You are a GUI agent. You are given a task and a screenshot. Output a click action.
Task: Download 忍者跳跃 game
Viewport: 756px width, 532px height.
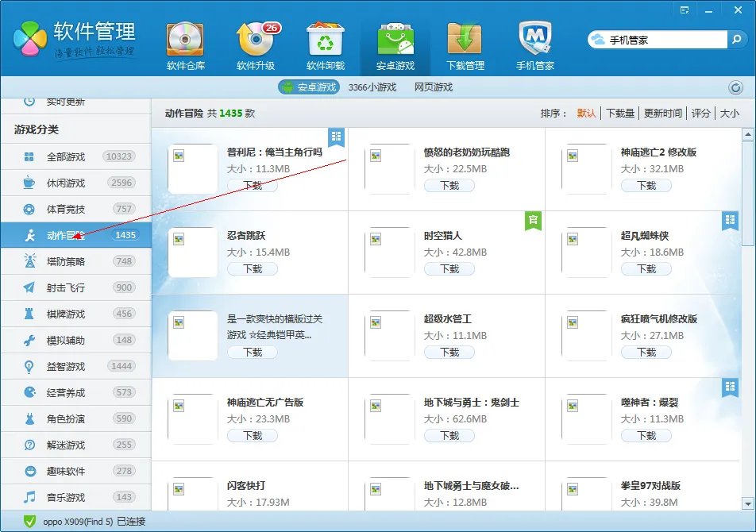tap(253, 269)
